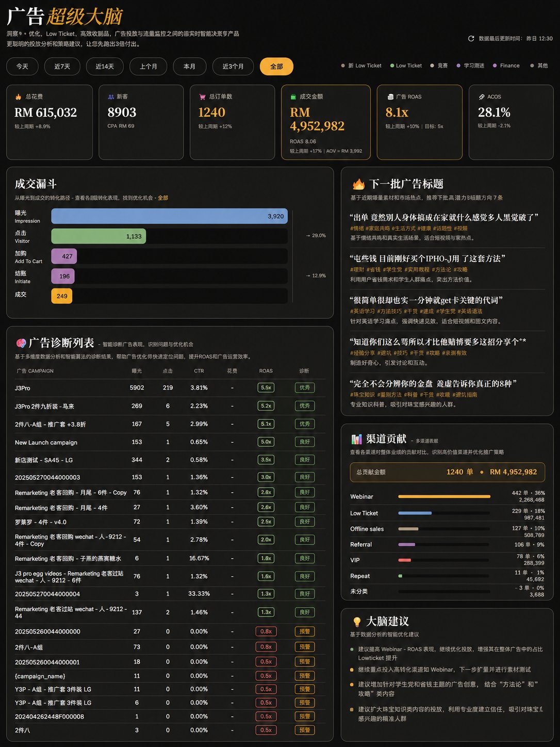Click the light bulb icon beside 大脑建议
Viewport: 560px width, 747px height.
(357, 622)
